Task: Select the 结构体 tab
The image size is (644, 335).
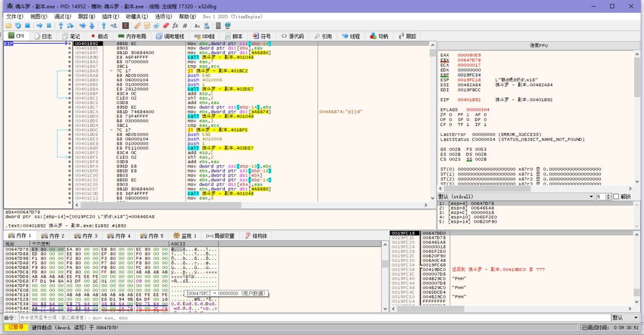Action: [256, 236]
